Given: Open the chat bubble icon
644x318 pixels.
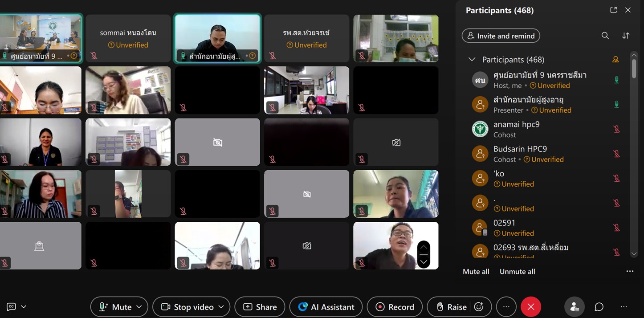Looking at the screenshot, I should tap(599, 307).
